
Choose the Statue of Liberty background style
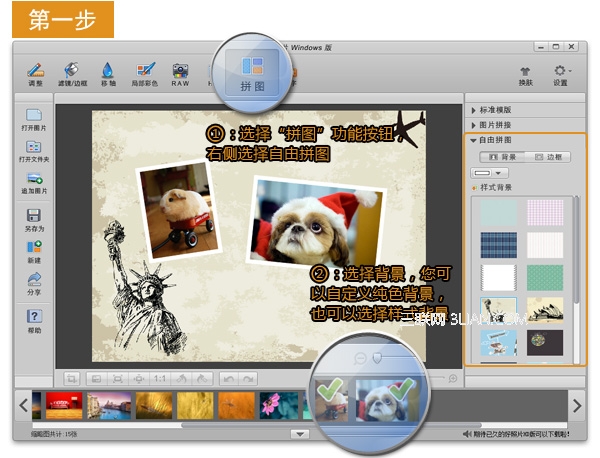pos(499,310)
